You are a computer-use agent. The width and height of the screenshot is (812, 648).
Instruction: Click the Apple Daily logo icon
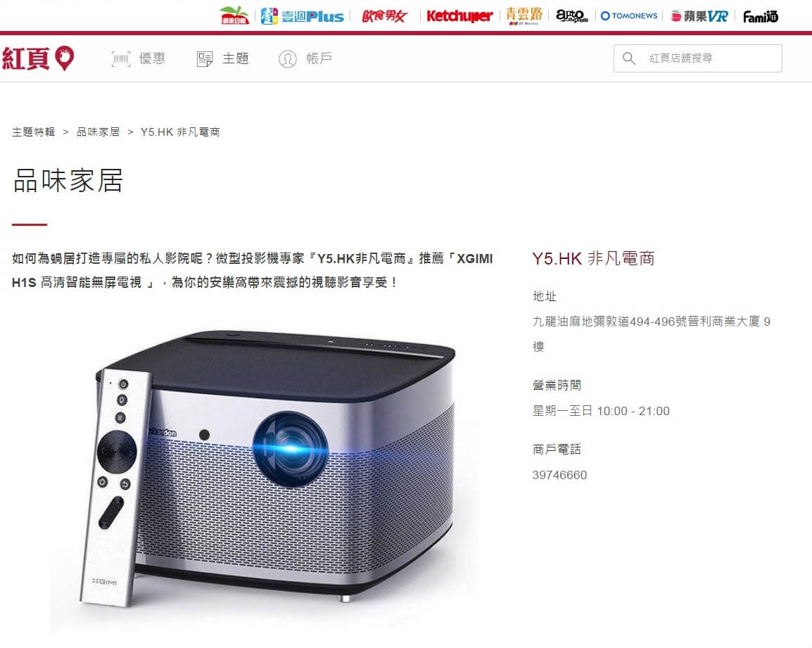click(x=234, y=15)
